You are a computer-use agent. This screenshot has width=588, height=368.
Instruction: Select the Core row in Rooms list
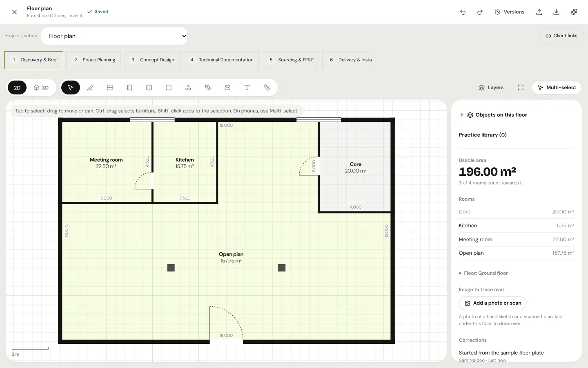(517, 212)
